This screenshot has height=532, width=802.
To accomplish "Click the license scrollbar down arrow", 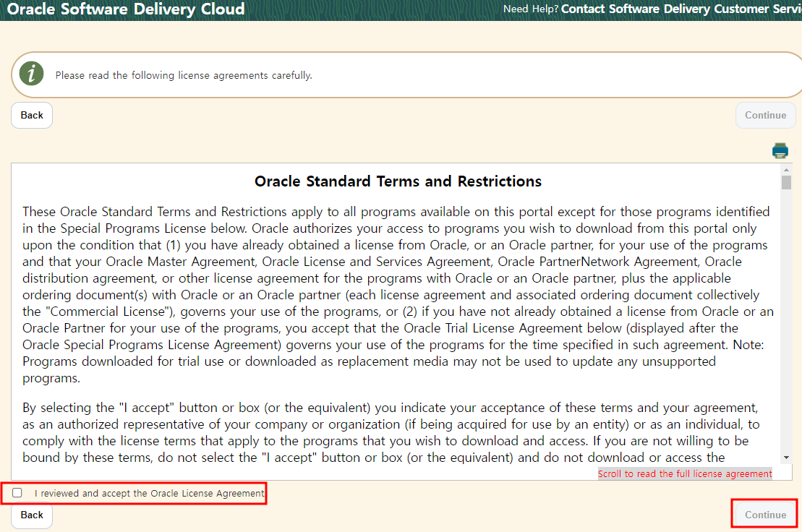I will point(787,458).
